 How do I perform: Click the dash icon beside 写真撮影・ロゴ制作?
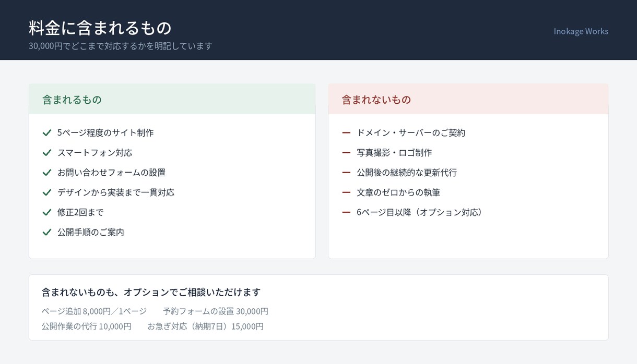point(346,152)
